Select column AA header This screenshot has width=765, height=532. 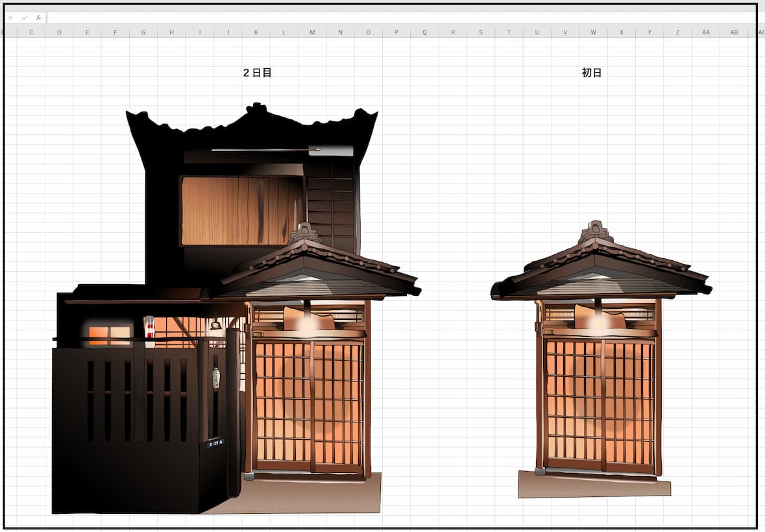[705, 32]
